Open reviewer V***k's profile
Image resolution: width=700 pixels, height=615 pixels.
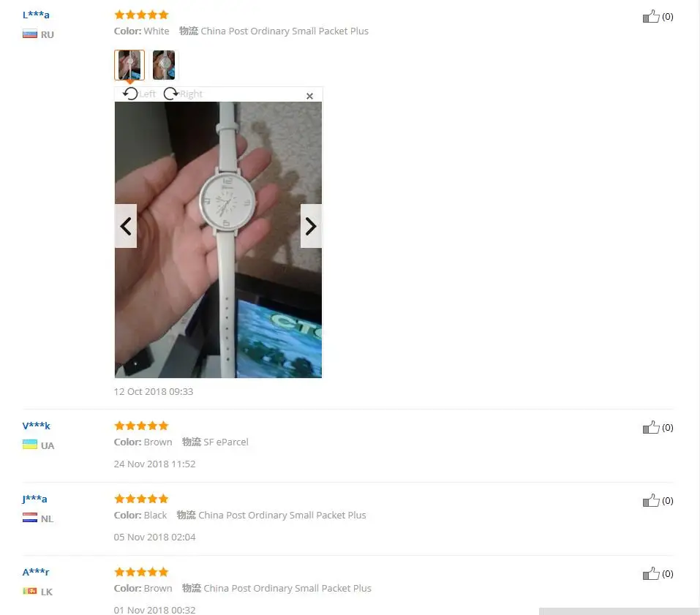coord(36,426)
